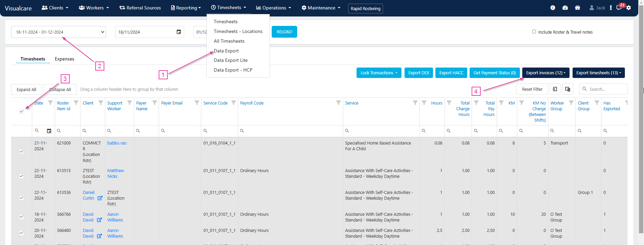Open external link icon in row 566766
This screenshot has width=644, height=245.
99,220
